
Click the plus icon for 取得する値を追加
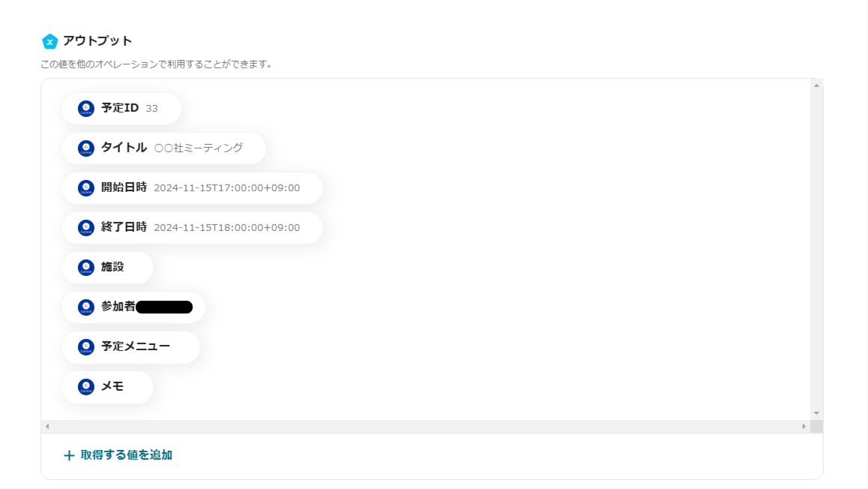(69, 455)
